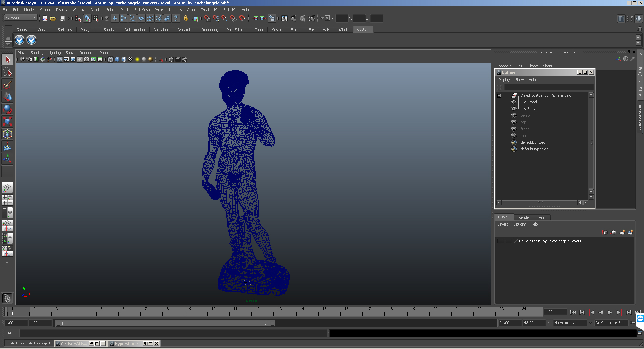The width and height of the screenshot is (644, 349).
Task: Click Outliner scroll down arrow
Action: click(591, 197)
